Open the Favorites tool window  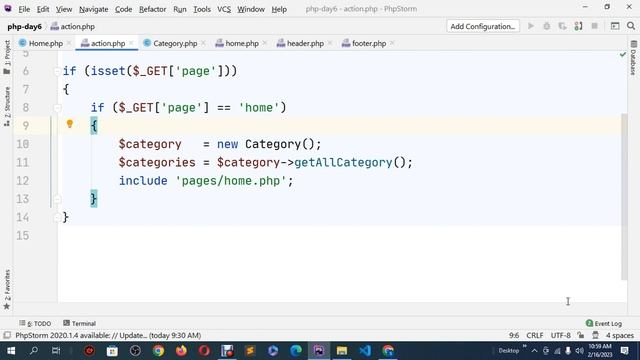(x=7, y=289)
